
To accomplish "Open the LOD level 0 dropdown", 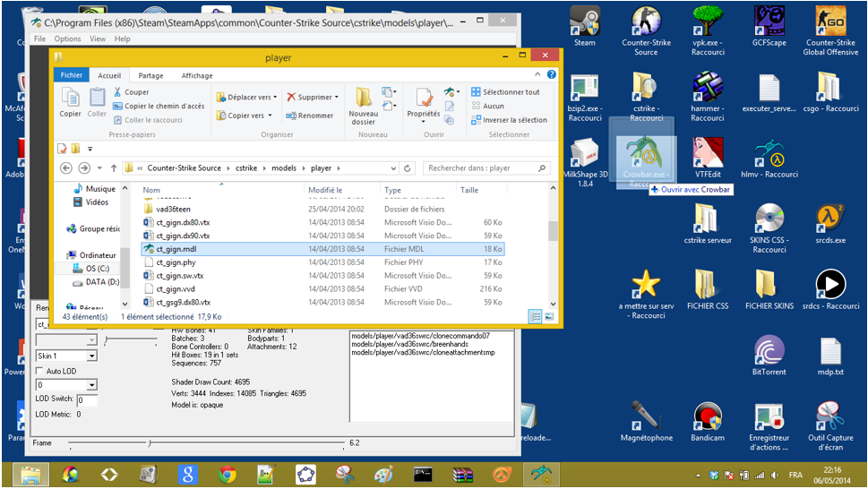I will (x=66, y=384).
